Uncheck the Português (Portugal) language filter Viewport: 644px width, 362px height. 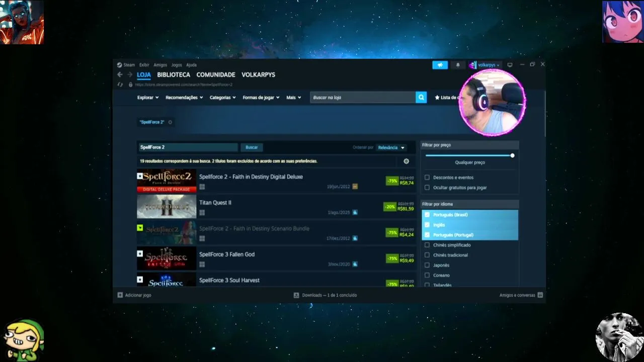[x=427, y=235]
